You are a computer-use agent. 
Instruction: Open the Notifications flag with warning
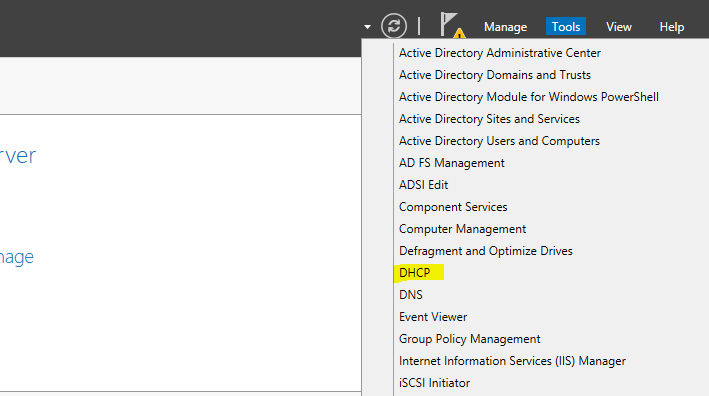click(x=453, y=25)
